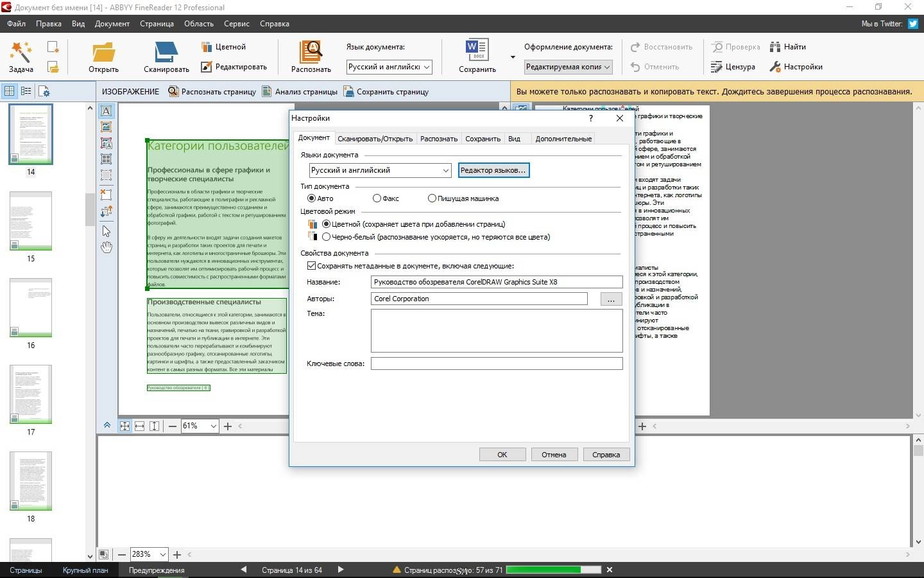Open the Цензура redaction tool

733,66
